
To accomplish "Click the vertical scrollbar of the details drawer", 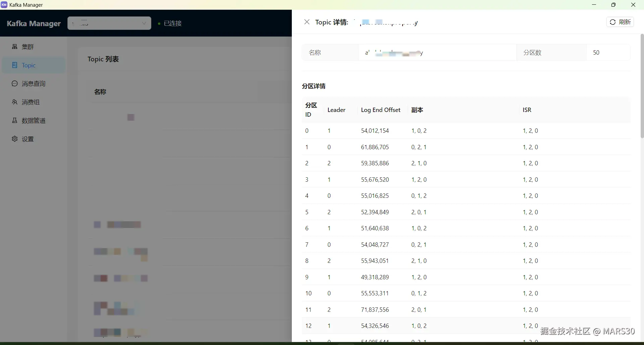I will pyautogui.click(x=642, y=86).
